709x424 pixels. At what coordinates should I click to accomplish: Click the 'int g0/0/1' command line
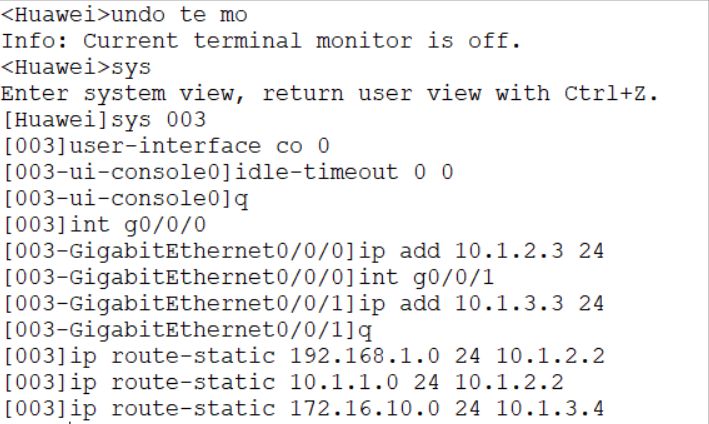[249, 278]
